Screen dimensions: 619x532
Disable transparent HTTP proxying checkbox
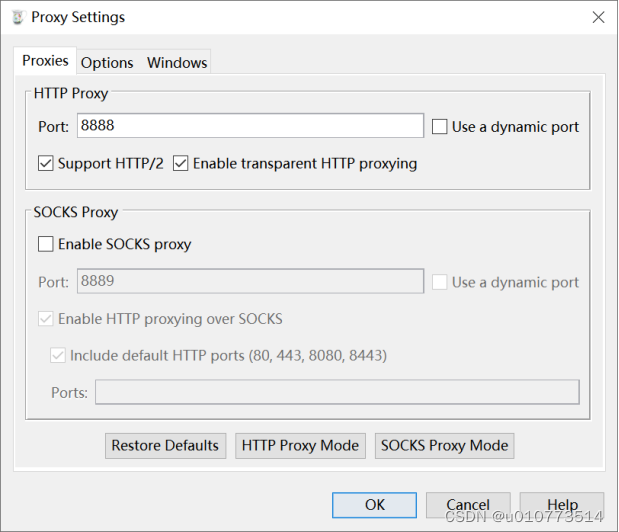click(180, 163)
